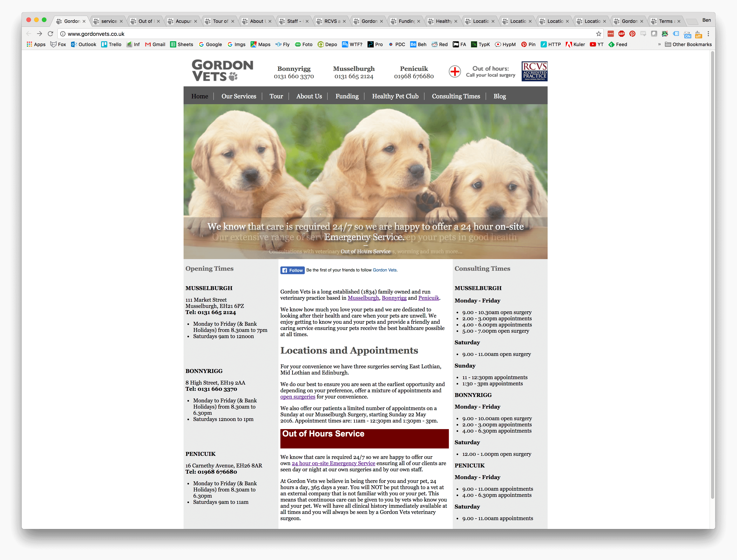Click the page vertical scrollbar
Viewport: 737px width, 560px height.
(712, 275)
